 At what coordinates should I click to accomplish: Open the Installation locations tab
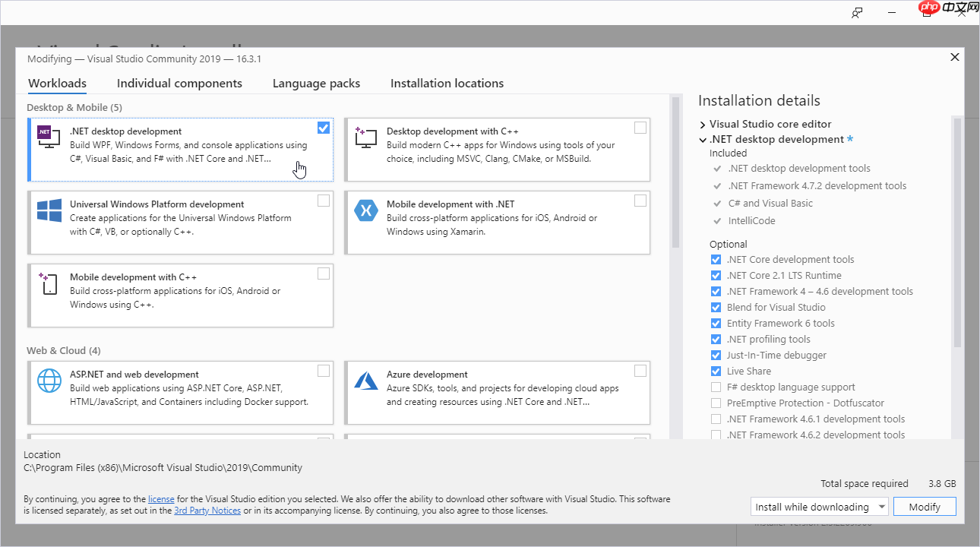(447, 84)
